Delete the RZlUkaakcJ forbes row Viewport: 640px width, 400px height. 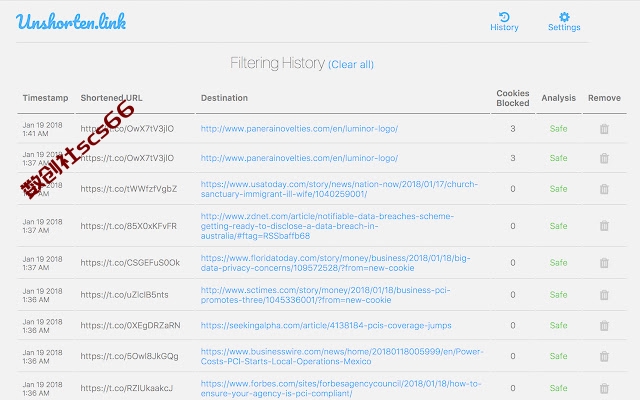(604, 388)
